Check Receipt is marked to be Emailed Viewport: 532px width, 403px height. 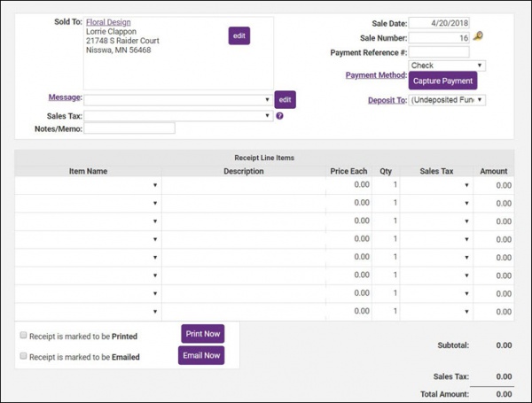pos(22,357)
